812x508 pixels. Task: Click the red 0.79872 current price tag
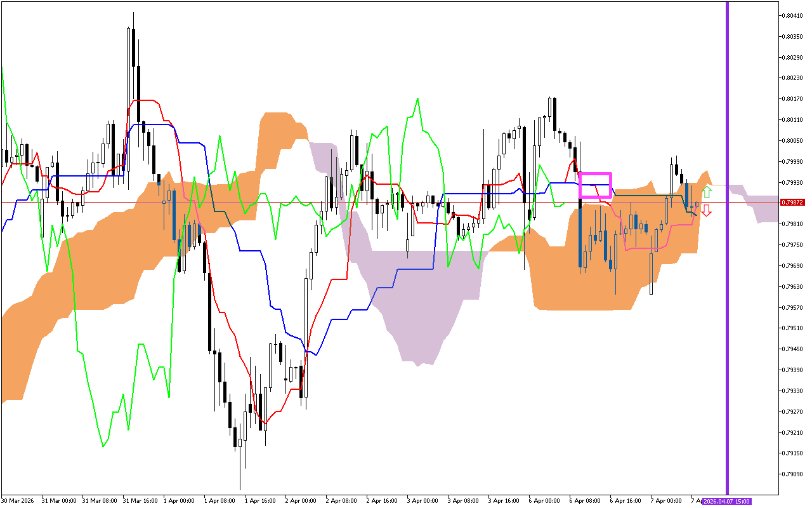click(794, 202)
